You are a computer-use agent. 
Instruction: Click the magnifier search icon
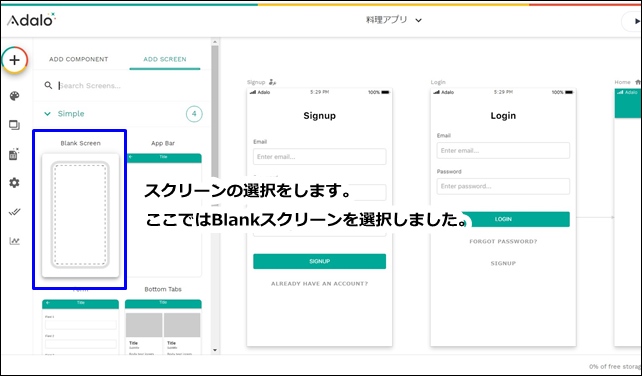(48, 85)
